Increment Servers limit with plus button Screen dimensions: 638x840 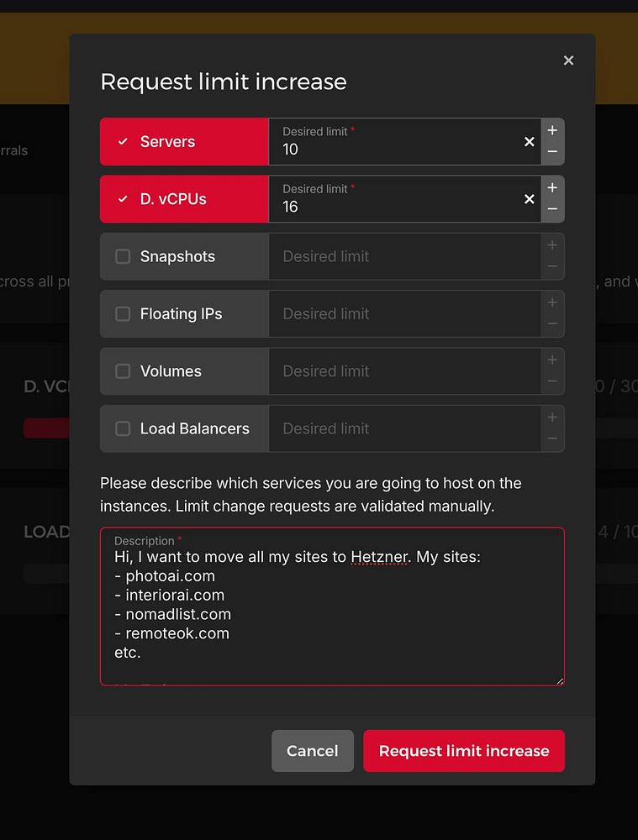pos(552,130)
